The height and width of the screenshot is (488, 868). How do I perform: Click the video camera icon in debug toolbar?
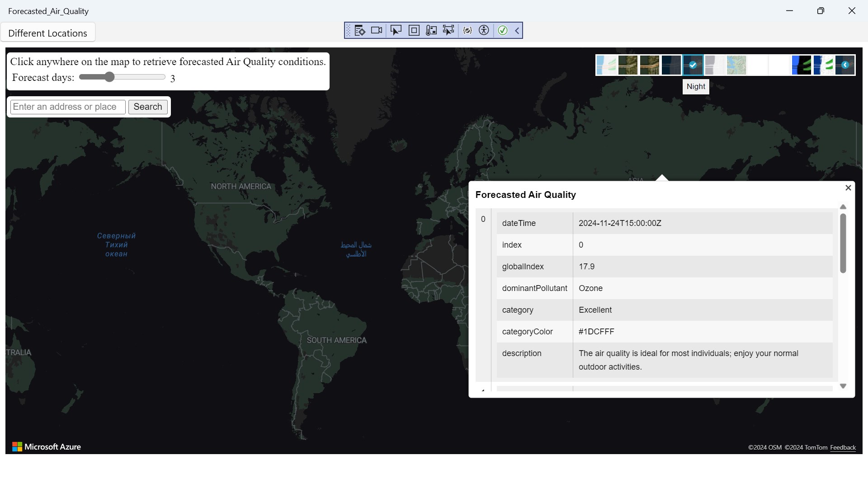pos(377,30)
